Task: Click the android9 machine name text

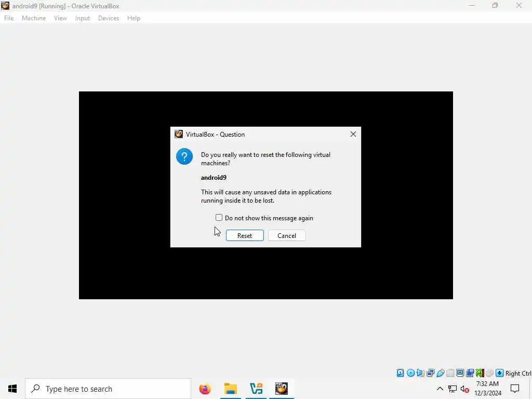Action: (214, 178)
